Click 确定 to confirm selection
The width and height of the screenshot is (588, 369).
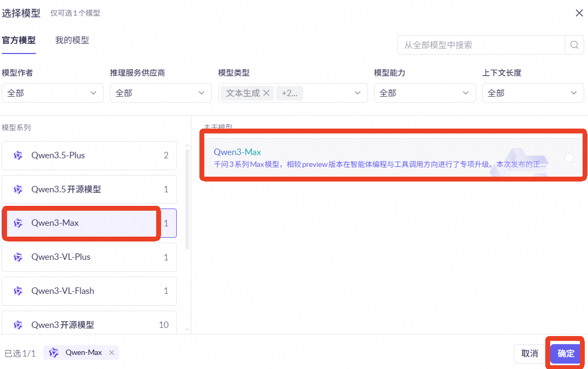(565, 353)
